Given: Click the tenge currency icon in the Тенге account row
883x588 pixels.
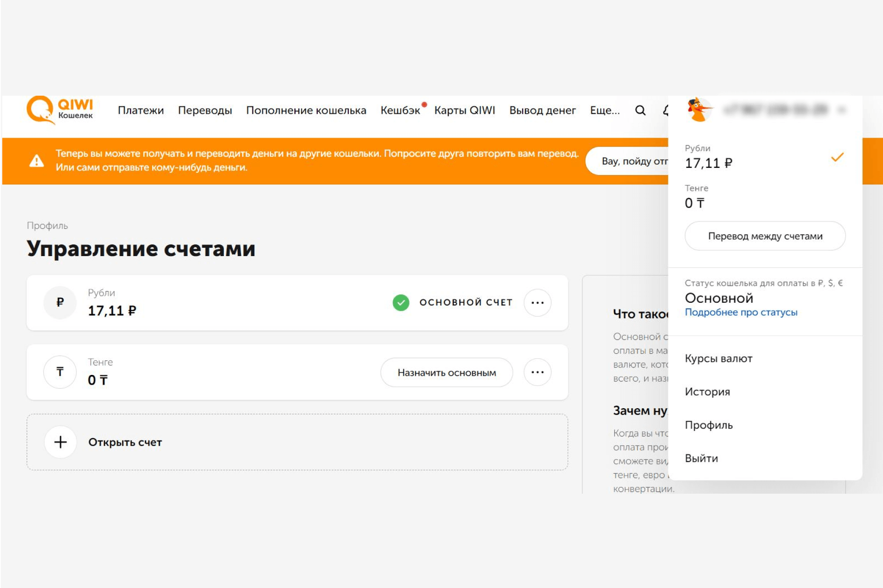Looking at the screenshot, I should [x=60, y=372].
